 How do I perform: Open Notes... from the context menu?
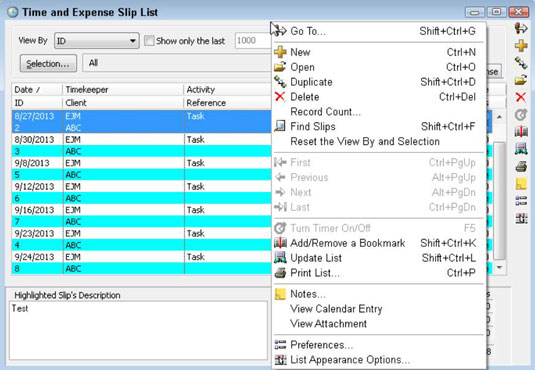pos(379,294)
